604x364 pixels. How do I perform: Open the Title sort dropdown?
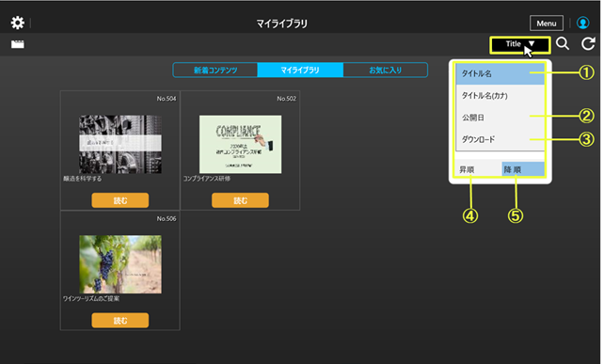click(519, 45)
